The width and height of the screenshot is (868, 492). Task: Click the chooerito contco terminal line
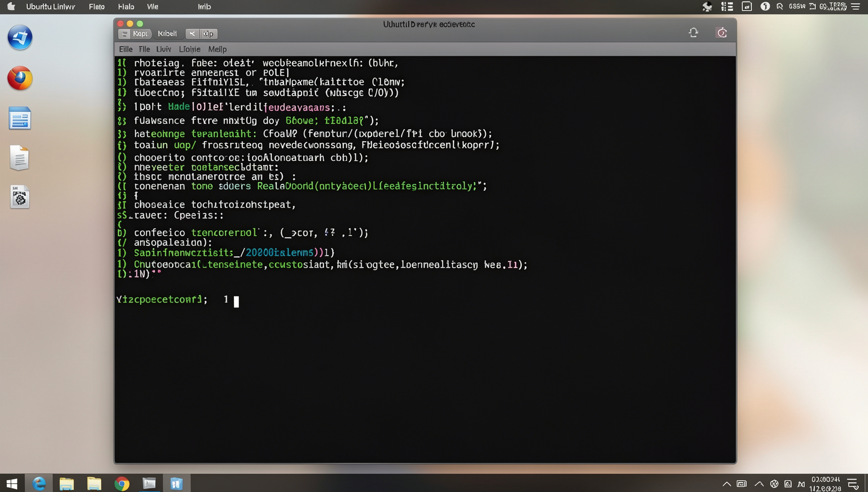coord(243,157)
